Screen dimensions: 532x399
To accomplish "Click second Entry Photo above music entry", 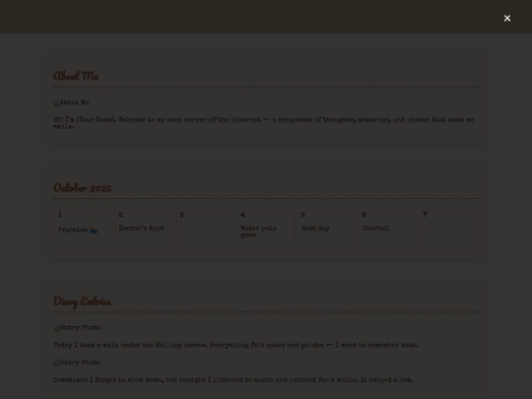I will (77, 363).
